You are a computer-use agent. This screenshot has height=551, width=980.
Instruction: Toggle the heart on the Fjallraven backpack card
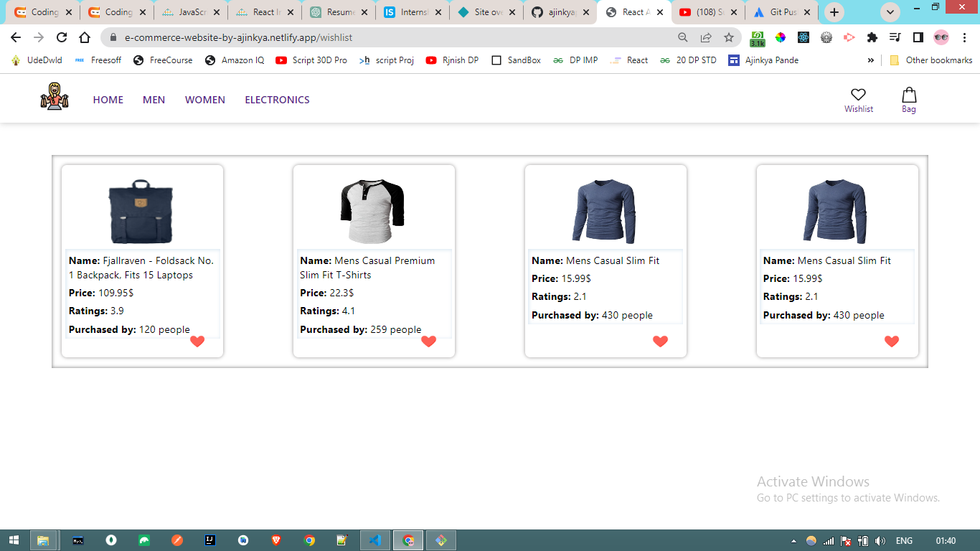coord(197,342)
